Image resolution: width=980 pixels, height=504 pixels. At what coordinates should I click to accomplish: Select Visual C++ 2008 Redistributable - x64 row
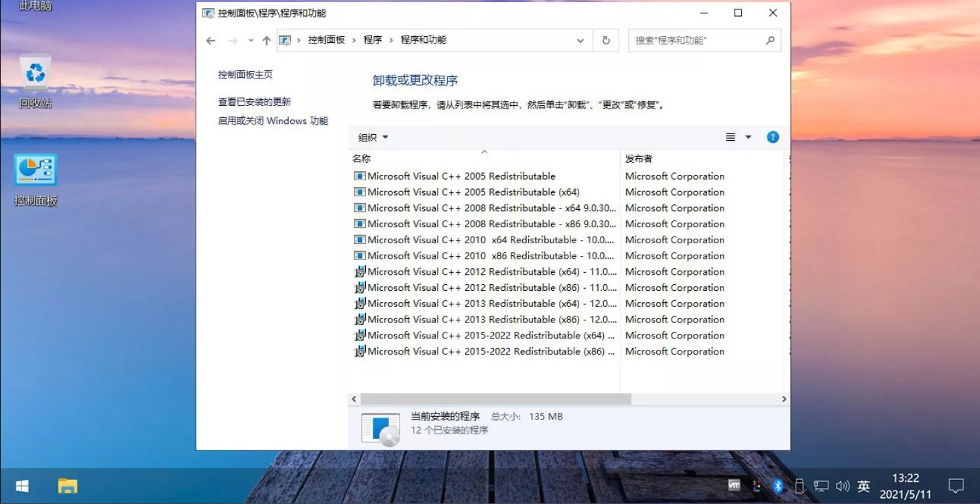(484, 208)
